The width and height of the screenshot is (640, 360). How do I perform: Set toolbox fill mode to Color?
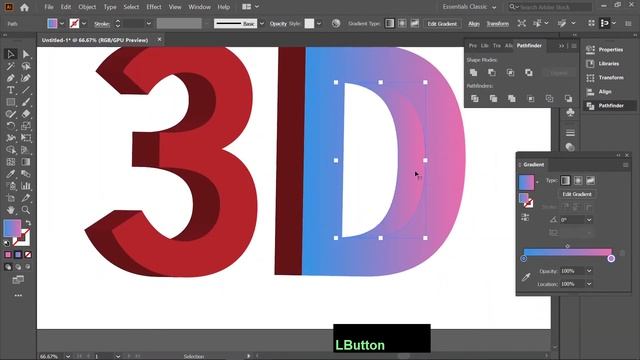(8, 255)
